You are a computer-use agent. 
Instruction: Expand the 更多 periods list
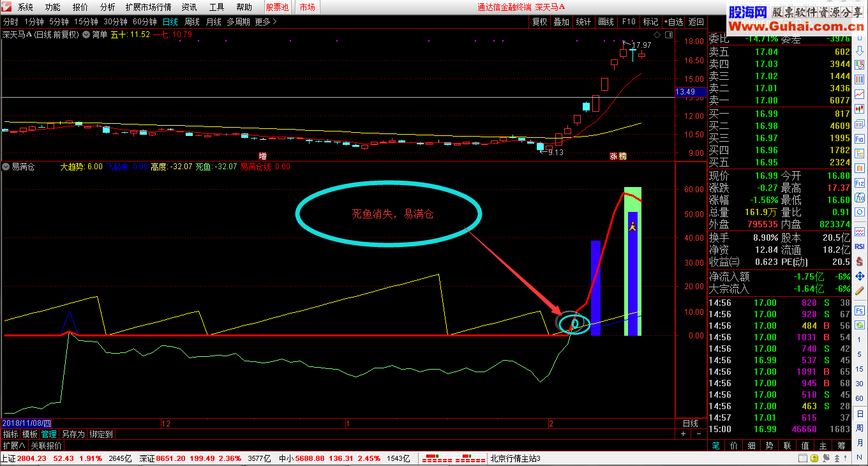tap(266, 22)
